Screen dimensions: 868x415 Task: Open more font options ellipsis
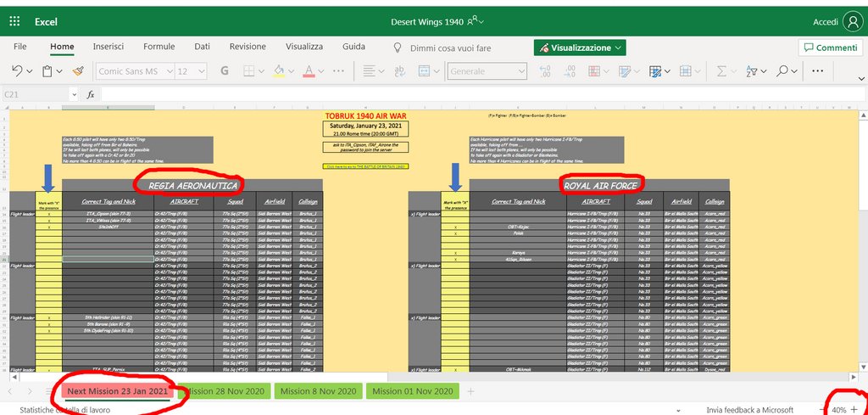(x=339, y=71)
